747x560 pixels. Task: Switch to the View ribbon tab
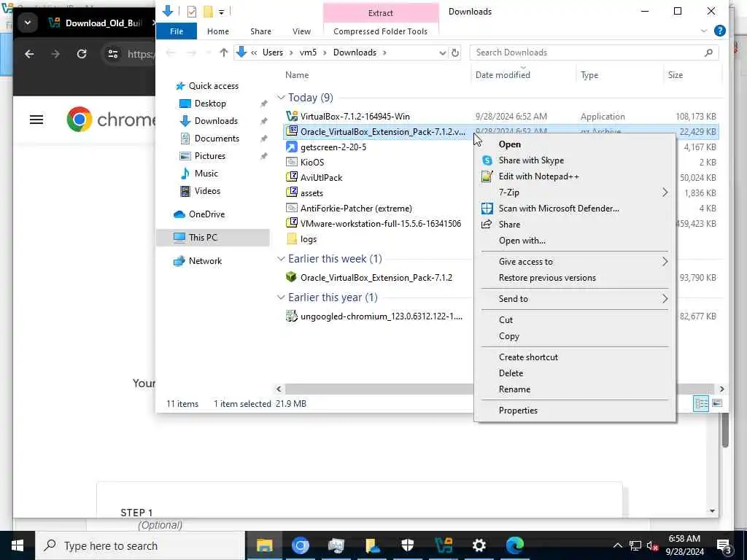(301, 31)
